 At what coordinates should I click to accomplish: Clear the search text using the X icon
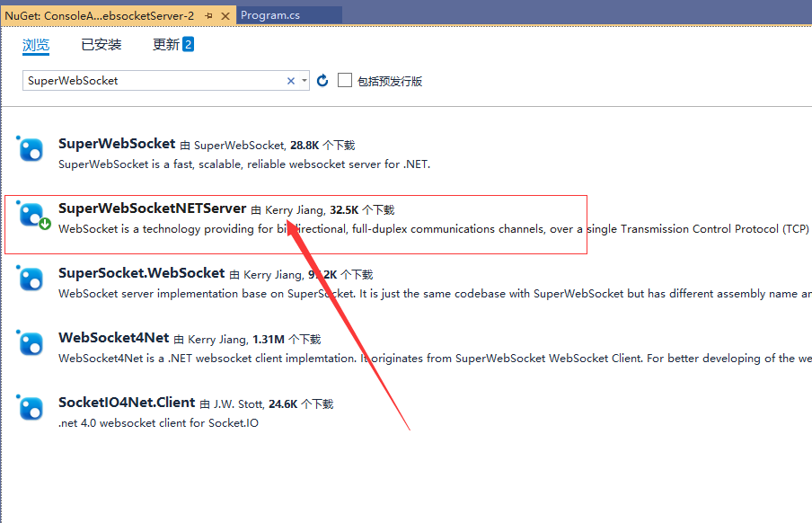click(290, 80)
